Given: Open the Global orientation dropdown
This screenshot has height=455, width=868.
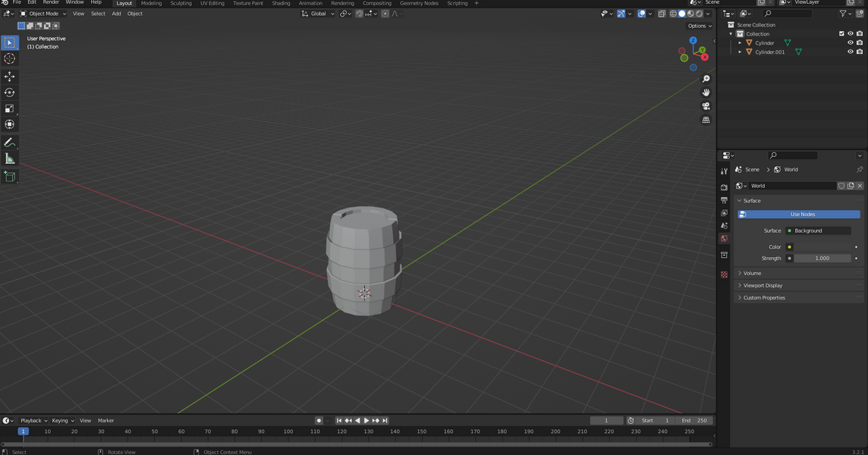Looking at the screenshot, I should pyautogui.click(x=319, y=14).
